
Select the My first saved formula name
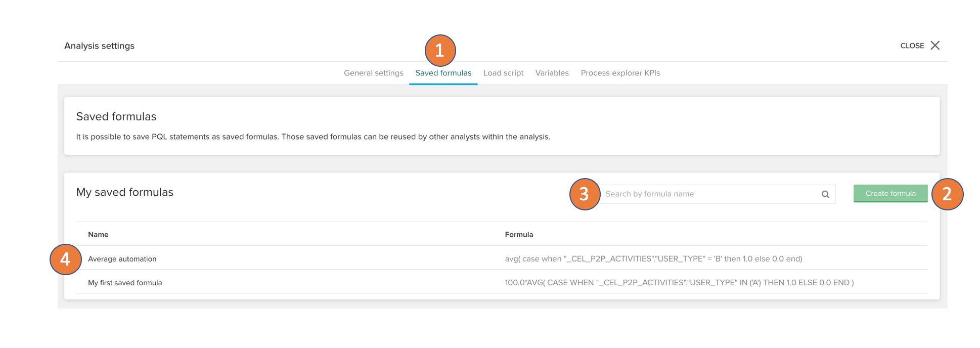[125, 283]
